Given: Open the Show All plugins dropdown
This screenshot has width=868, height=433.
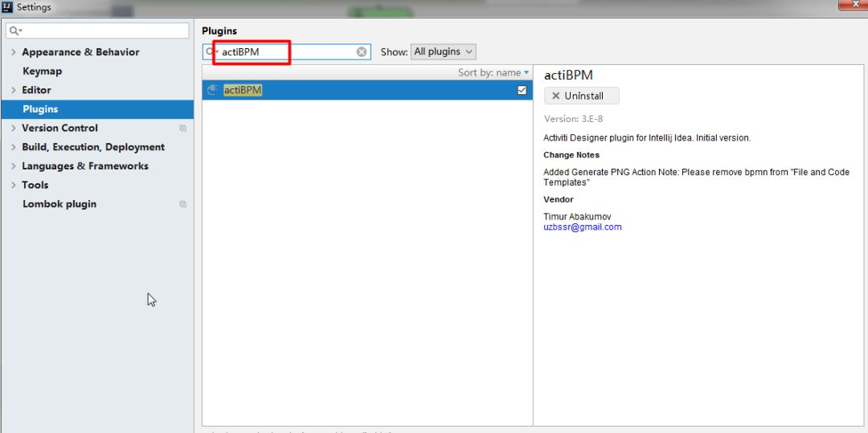Looking at the screenshot, I should click(443, 52).
